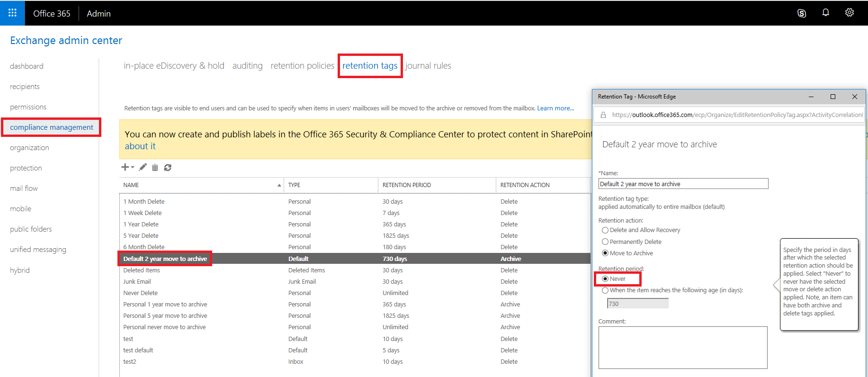Screen dimensions: 868x377
Task: Open the new tag dropdown arrow
Action: coord(133,167)
